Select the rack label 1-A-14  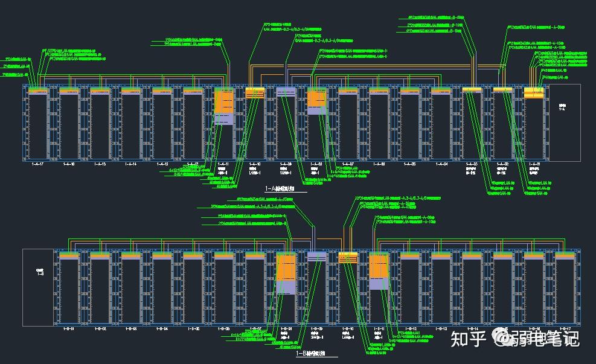tap(131, 164)
